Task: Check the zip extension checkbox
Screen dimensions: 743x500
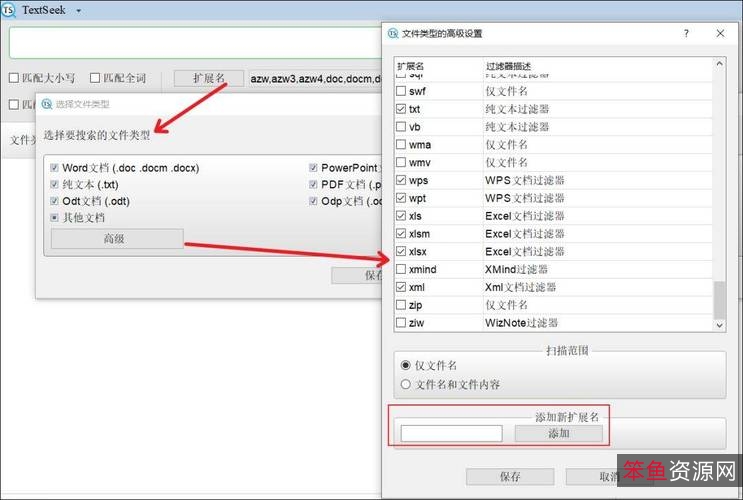Action: tap(401, 305)
